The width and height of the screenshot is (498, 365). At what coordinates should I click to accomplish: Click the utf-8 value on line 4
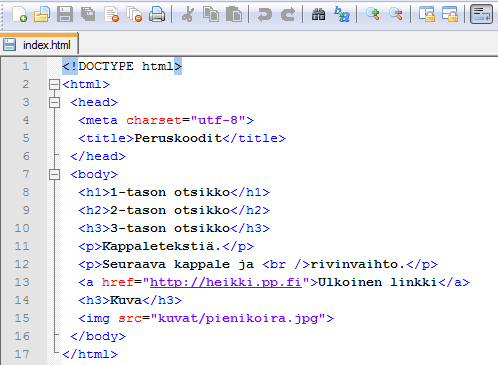(218, 120)
